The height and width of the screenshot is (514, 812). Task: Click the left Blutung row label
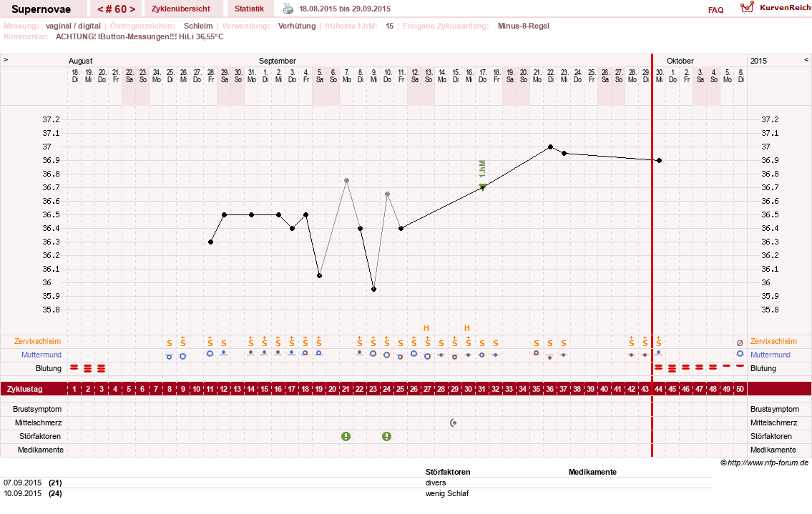point(49,369)
